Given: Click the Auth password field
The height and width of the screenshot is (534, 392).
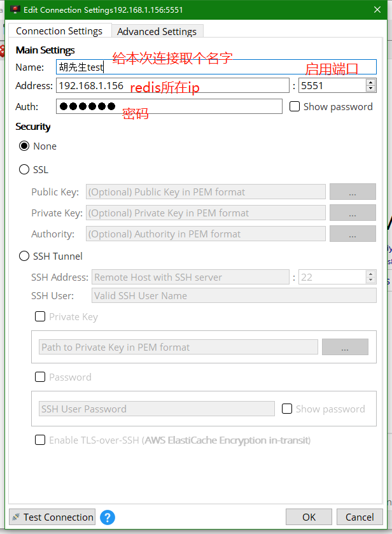Looking at the screenshot, I should 169,106.
